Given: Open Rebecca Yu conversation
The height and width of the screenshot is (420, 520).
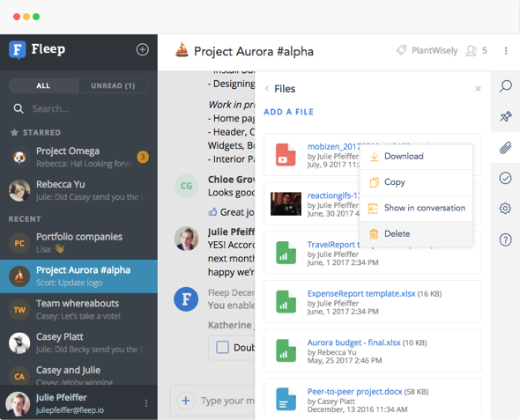Looking at the screenshot, I should point(78,190).
